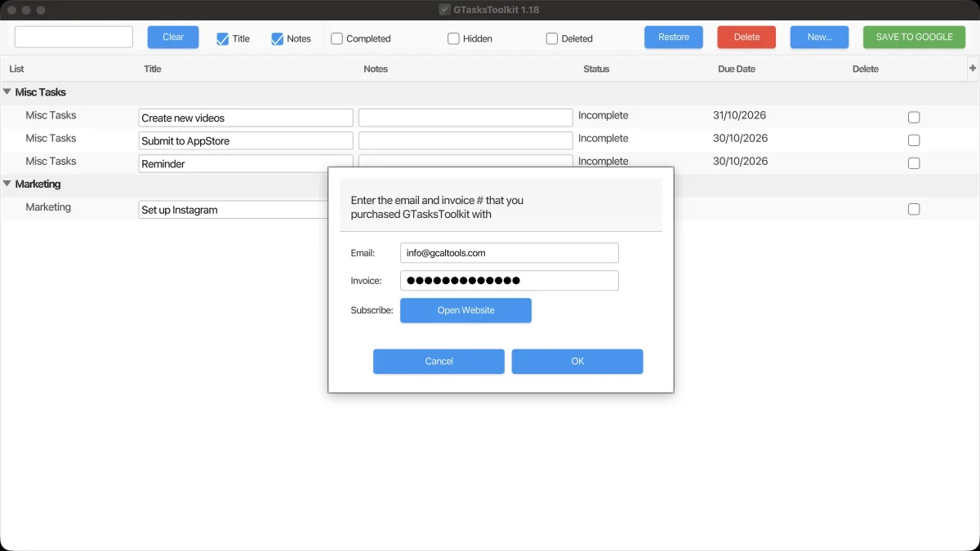Click the Invoice field in the dialog
980x551 pixels.
coord(510,281)
